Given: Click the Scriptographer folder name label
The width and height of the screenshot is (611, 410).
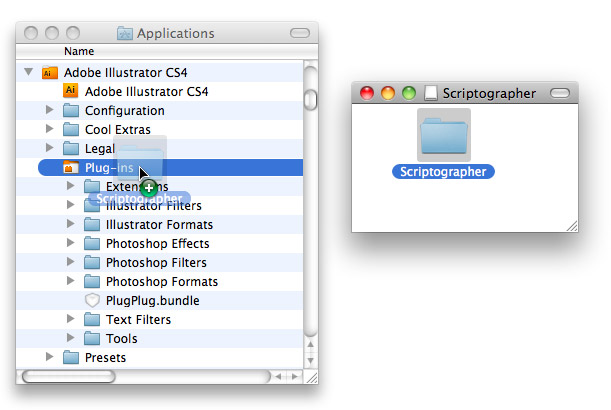Looking at the screenshot, I should 443,171.
